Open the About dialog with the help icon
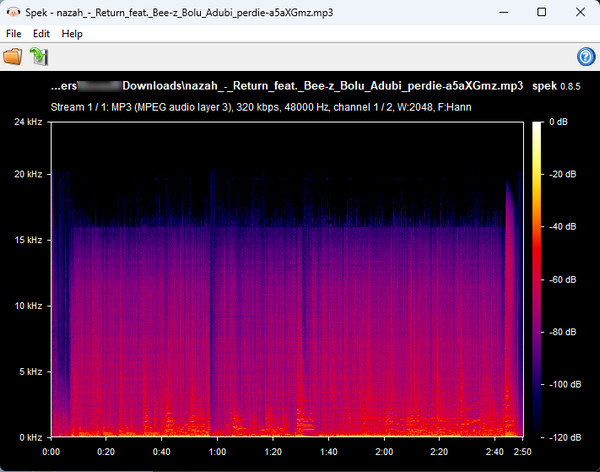The height and width of the screenshot is (472, 600). [x=585, y=57]
